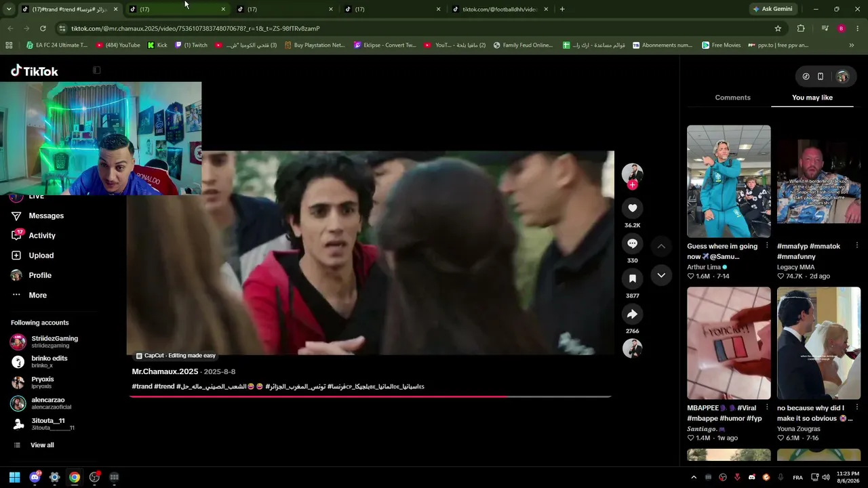868x488 pixels.
Task: Open Messages in the TikTok sidebar
Action: click(46, 216)
